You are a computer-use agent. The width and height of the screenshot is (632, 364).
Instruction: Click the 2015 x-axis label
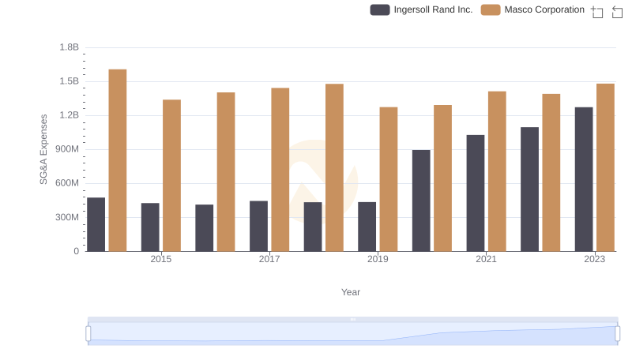click(x=161, y=259)
